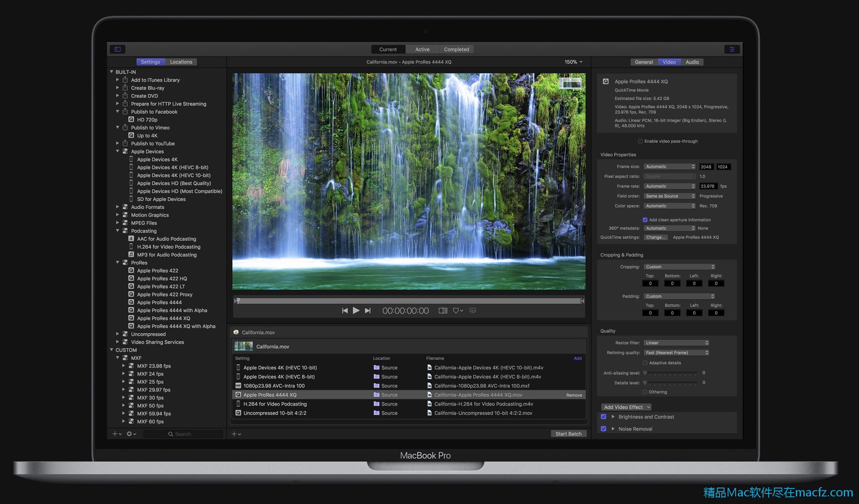Click Add link in batch output header
Screen dimensions: 859x504
pos(577,358)
